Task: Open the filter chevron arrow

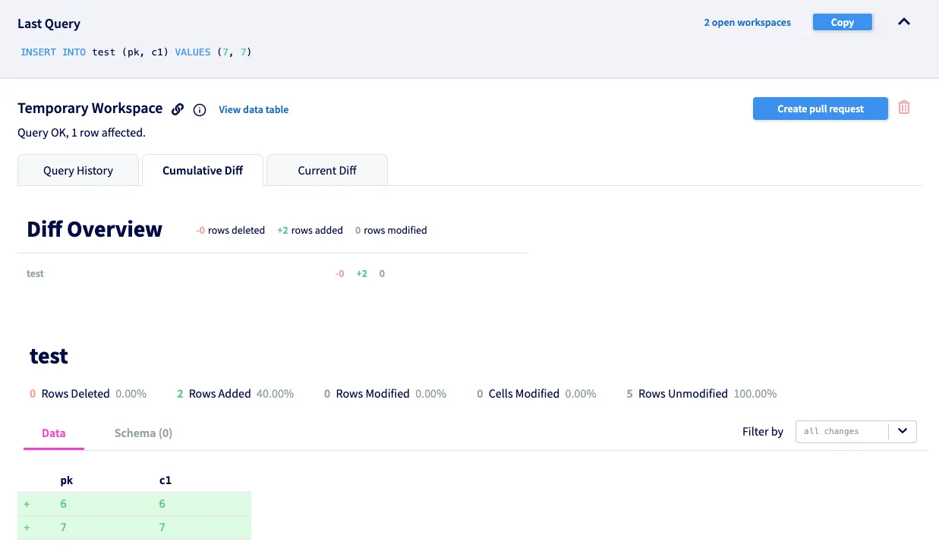Action: (903, 431)
